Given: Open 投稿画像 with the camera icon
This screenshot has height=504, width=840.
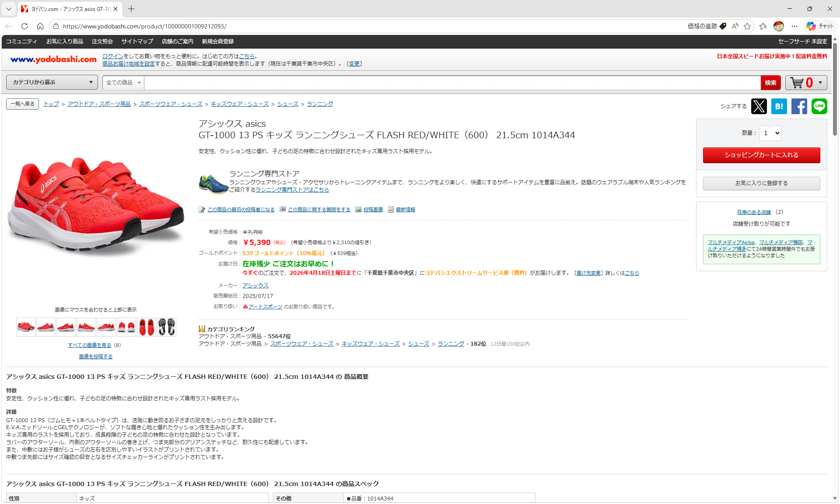Looking at the screenshot, I should click(359, 209).
